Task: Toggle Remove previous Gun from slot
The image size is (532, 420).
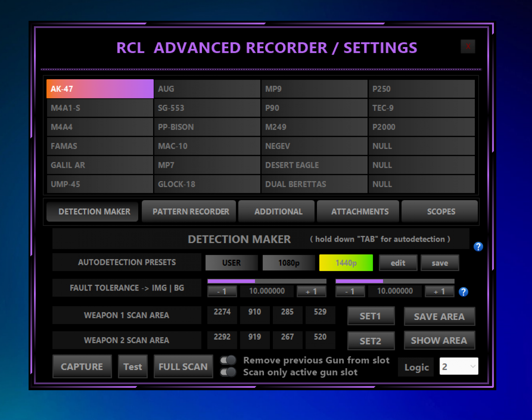Action: tap(228, 360)
